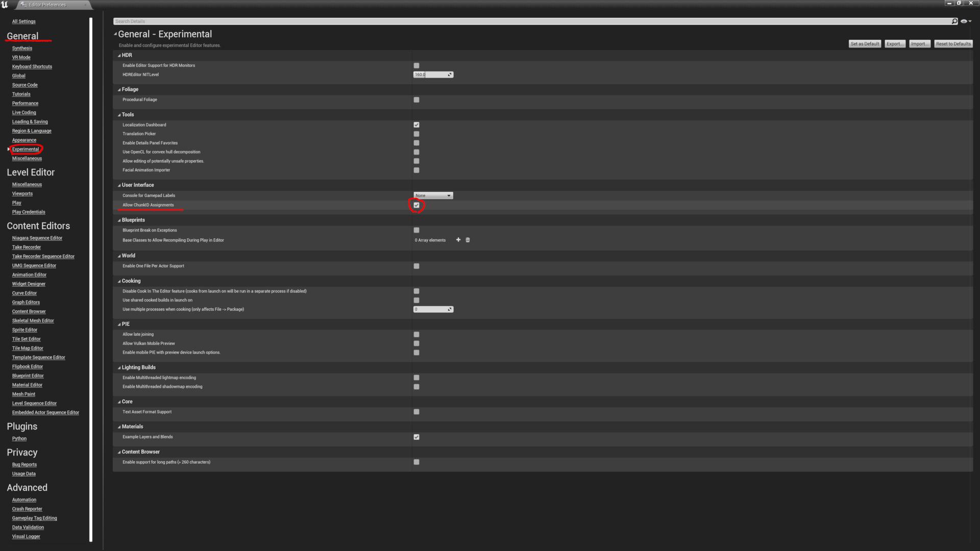
Task: Open Blueprint Editor settings
Action: pos(28,376)
